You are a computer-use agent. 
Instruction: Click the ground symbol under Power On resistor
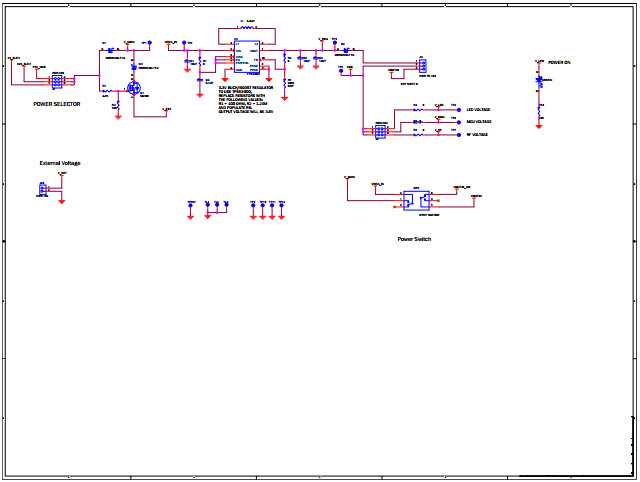coord(540,126)
